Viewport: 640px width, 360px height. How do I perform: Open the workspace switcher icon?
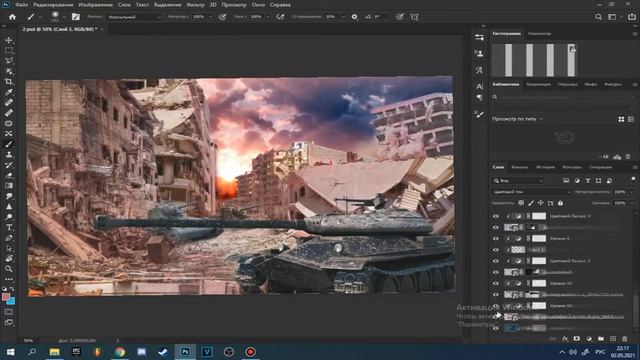[612, 17]
